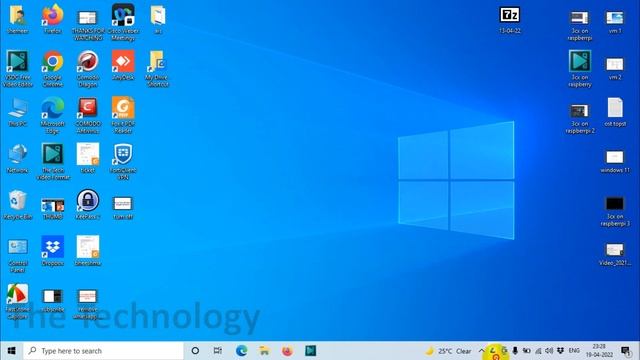Open the network tray icon
The image size is (640, 360).
[x=538, y=351]
